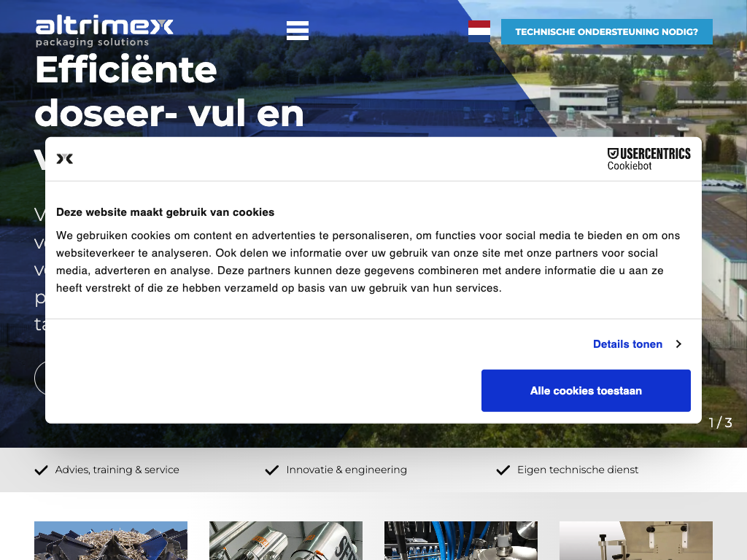Click checkmark beside Eigen technische dienst
The height and width of the screenshot is (560, 747).
(503, 470)
